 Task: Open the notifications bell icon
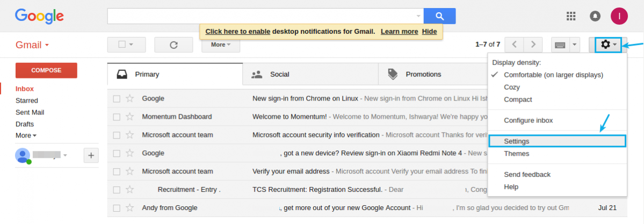click(595, 16)
